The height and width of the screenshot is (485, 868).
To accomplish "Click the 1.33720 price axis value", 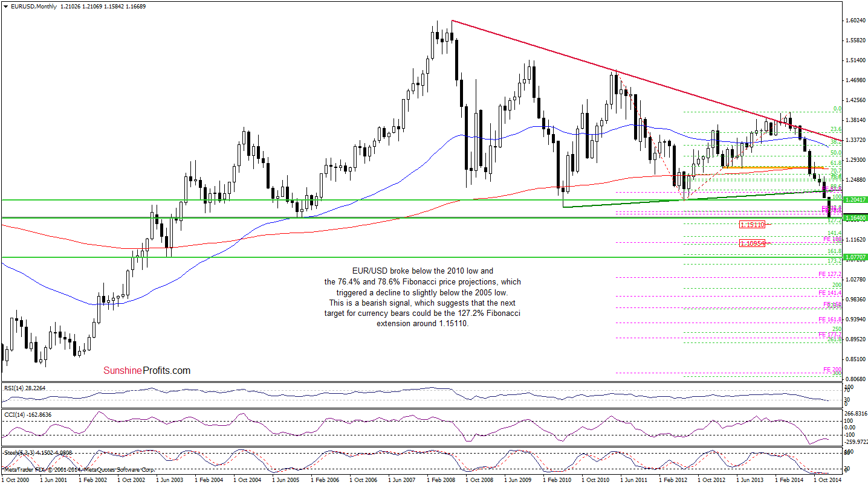I will coord(855,140).
